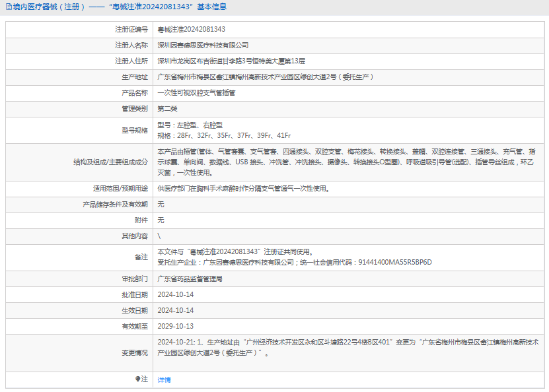Click the 变更情况 change record text
This screenshot has height=392, width=549.
[348, 348]
